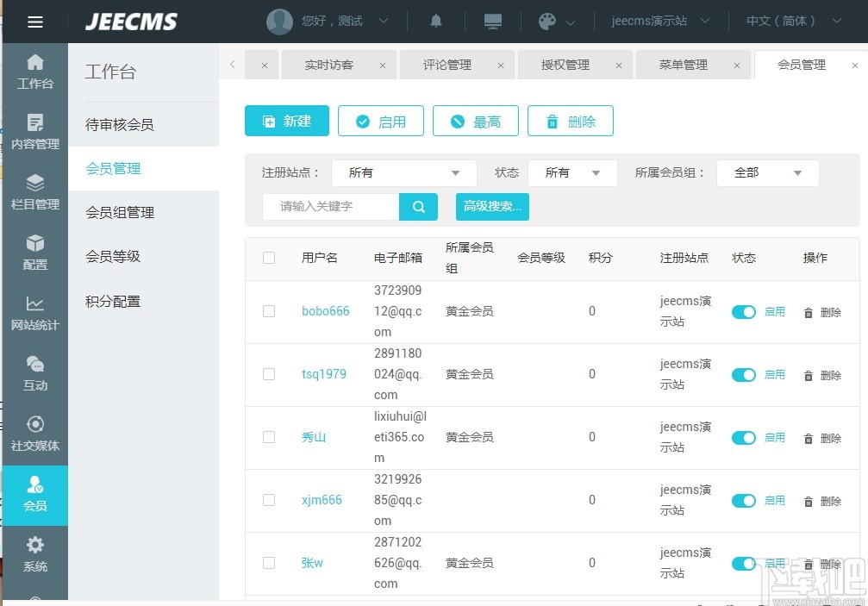Screen dimensions: 868x606
Task: Switch to the 评论管理 tab
Action: pyautogui.click(x=449, y=64)
